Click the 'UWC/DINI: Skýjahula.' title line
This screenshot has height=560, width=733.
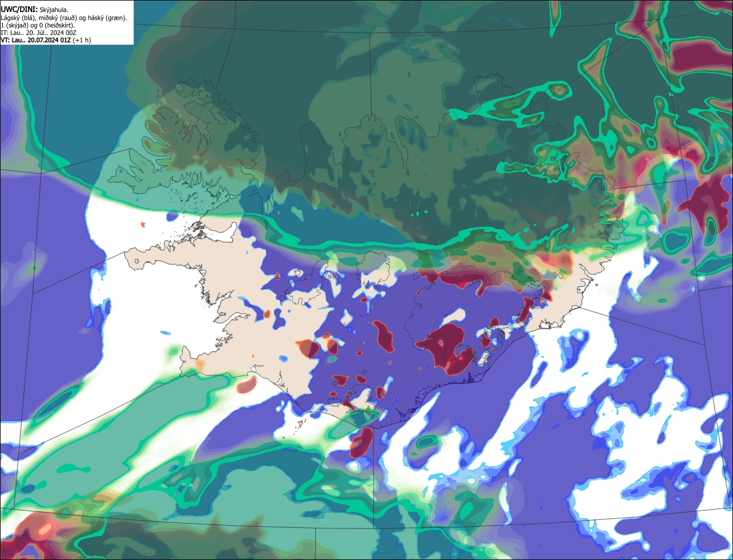point(34,9)
